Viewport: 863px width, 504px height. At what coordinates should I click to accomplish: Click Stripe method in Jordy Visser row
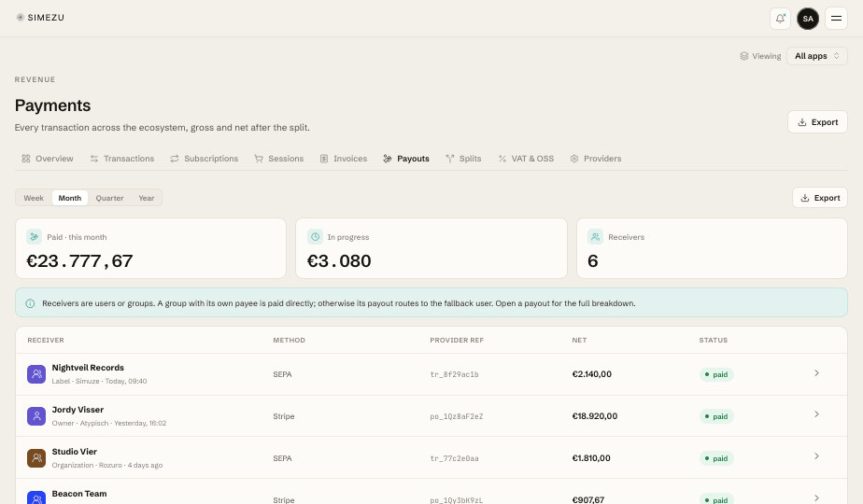(283, 416)
